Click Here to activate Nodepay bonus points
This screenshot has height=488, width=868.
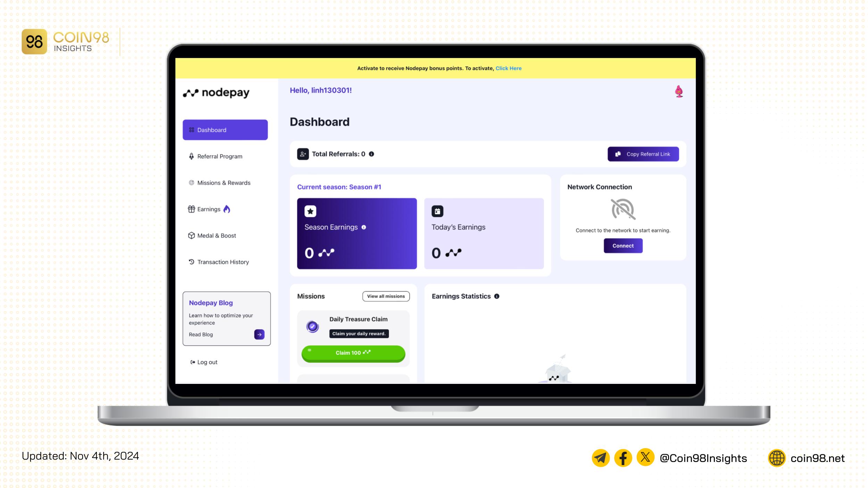[x=508, y=68]
